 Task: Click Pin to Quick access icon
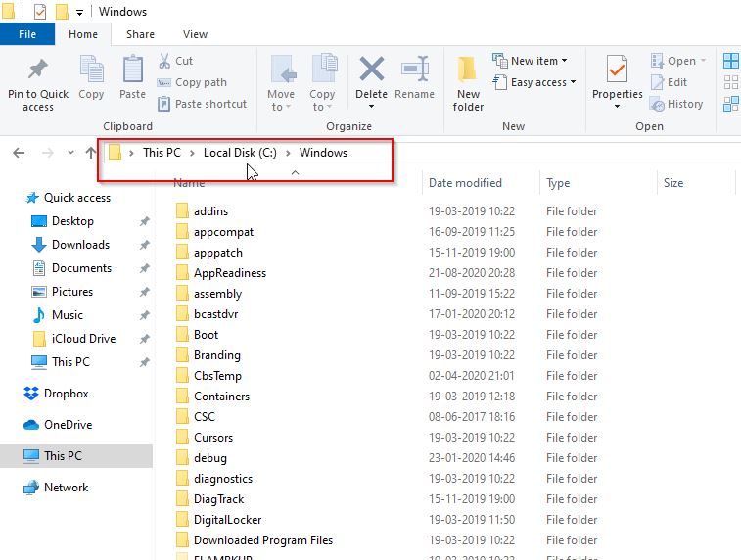(x=38, y=70)
